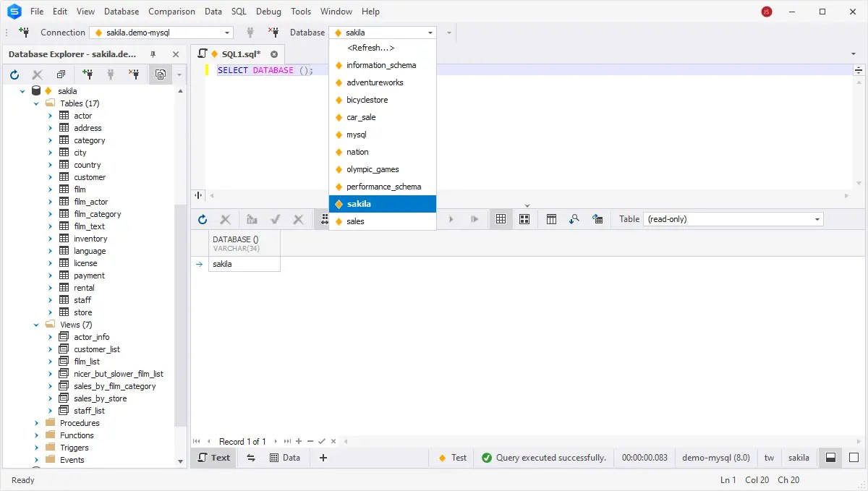
Task: Select sales in database list
Action: pyautogui.click(x=383, y=221)
